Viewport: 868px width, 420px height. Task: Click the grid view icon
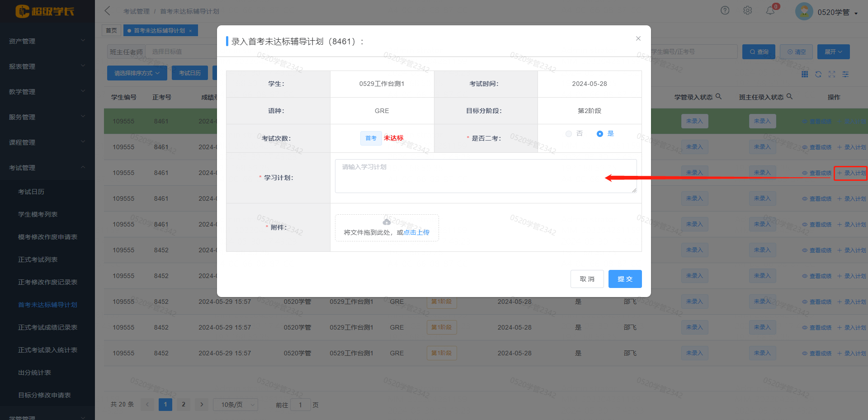point(804,74)
